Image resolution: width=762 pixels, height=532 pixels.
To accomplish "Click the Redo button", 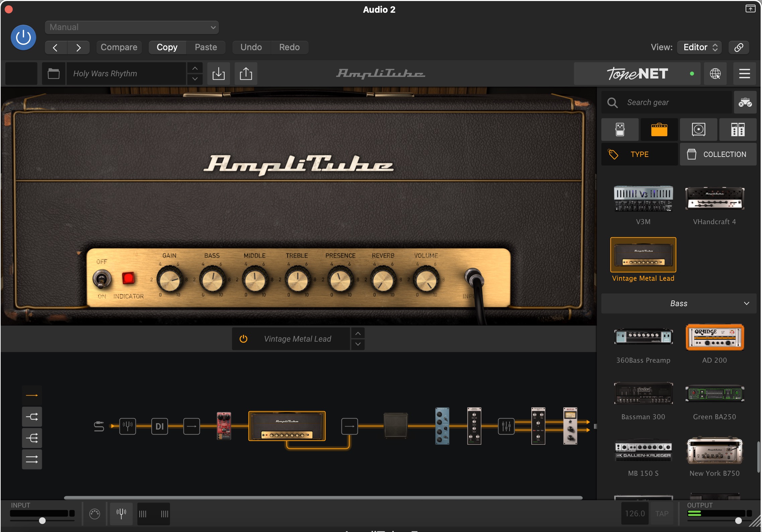I will (289, 48).
